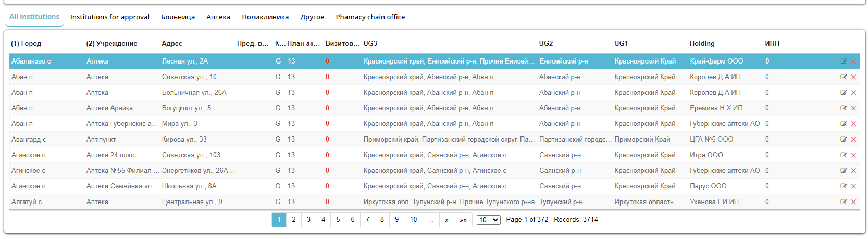
Task: Delete the ЦГА №5 ООО row
Action: coord(853,140)
